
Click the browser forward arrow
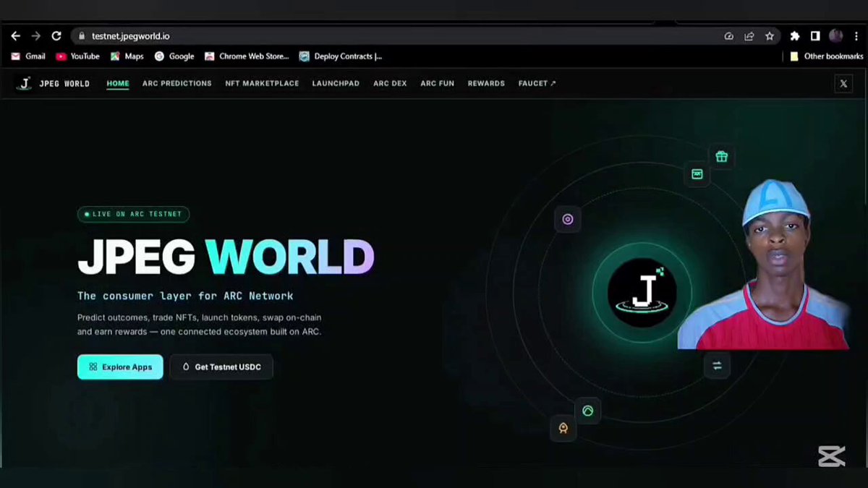point(36,36)
